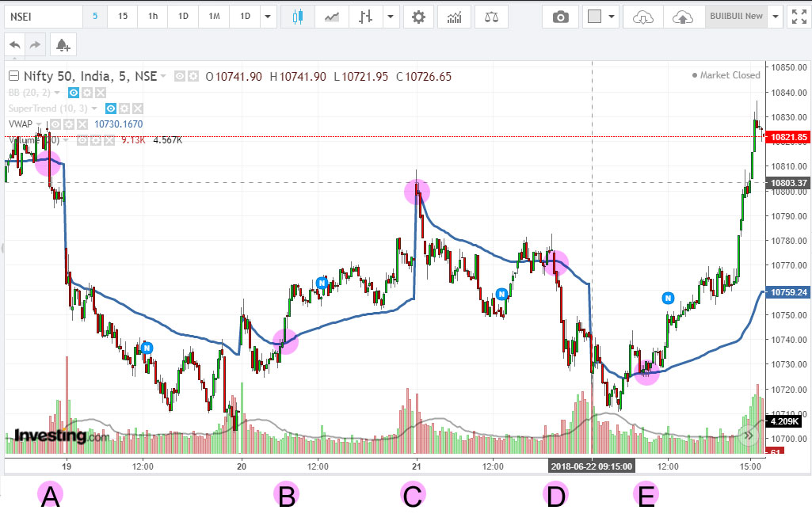The width and height of the screenshot is (812, 529).
Task: Open the indicators icon on the toolbar
Action: coord(454,17)
